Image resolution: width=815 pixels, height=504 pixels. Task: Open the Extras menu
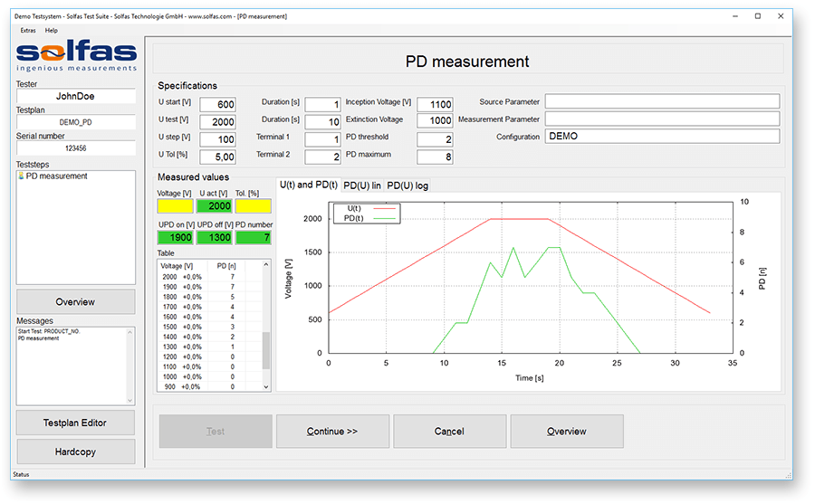(28, 30)
